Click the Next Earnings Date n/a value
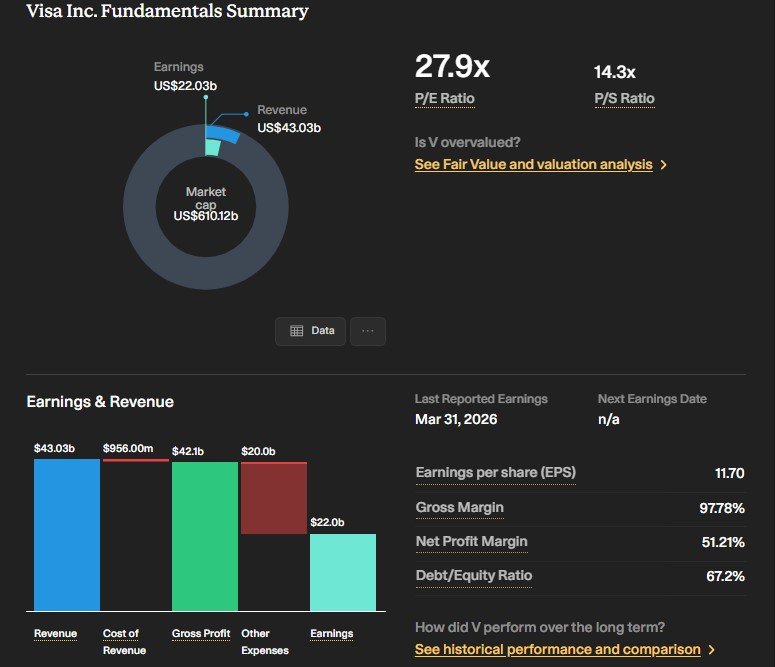 click(x=608, y=419)
